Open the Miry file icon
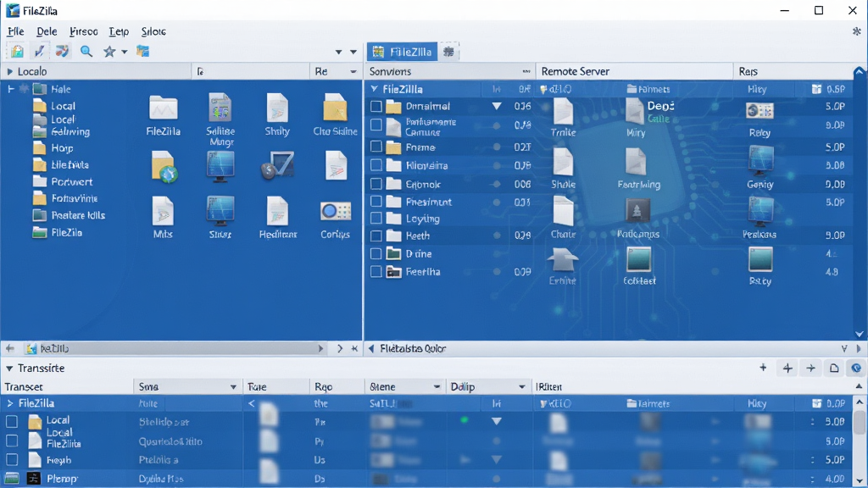Screen dimensions: 868x488 [x=636, y=117]
